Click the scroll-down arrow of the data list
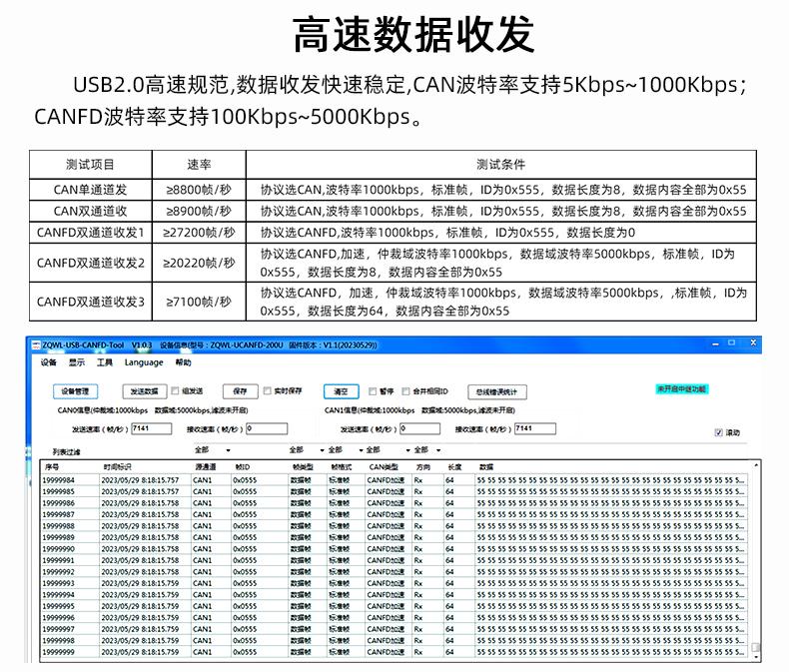The height and width of the screenshot is (672, 789). (756, 656)
